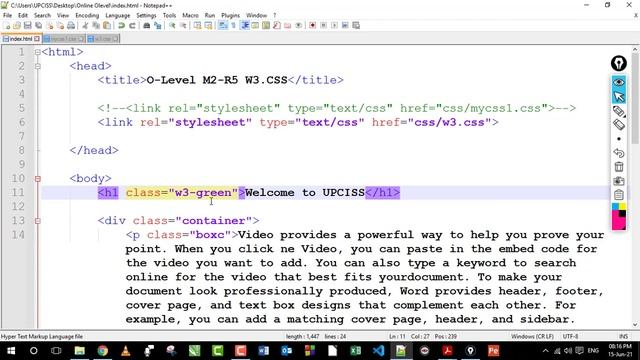Open the File menu
640x360 pixels.
coord(7,15)
